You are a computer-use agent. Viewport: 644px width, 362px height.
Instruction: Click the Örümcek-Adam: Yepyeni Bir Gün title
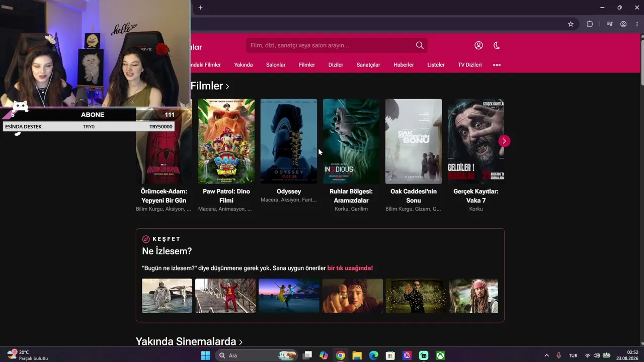click(x=164, y=196)
